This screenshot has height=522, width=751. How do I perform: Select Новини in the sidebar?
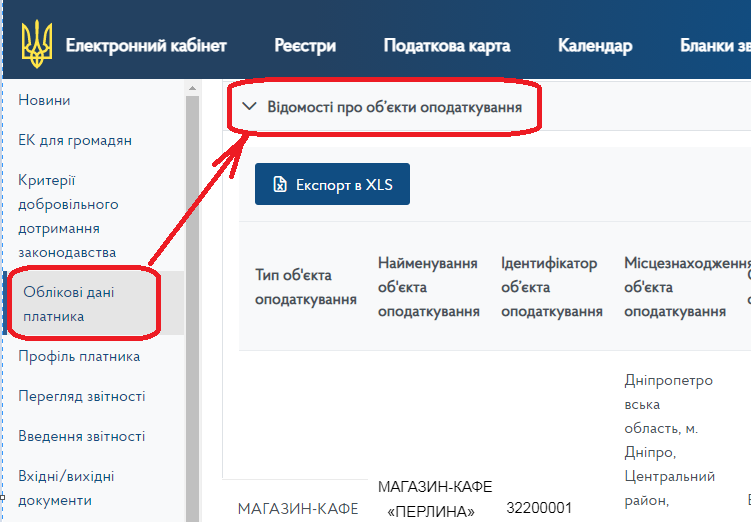coord(44,100)
